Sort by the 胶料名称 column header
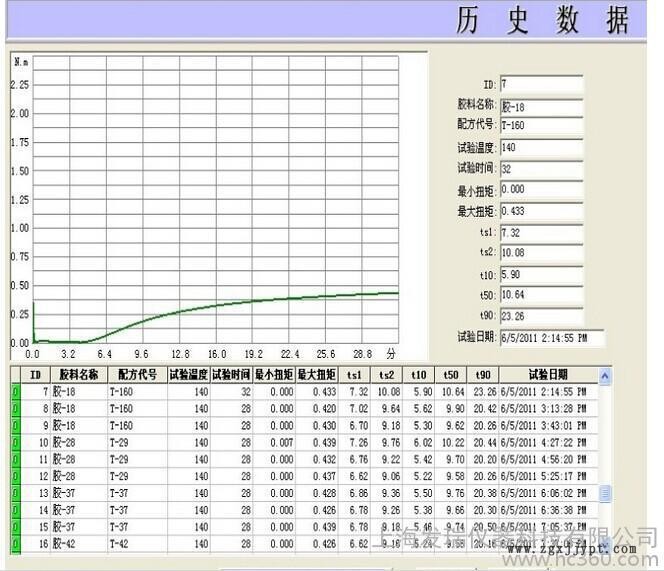Screen dimensions: 664x571 click(79, 375)
